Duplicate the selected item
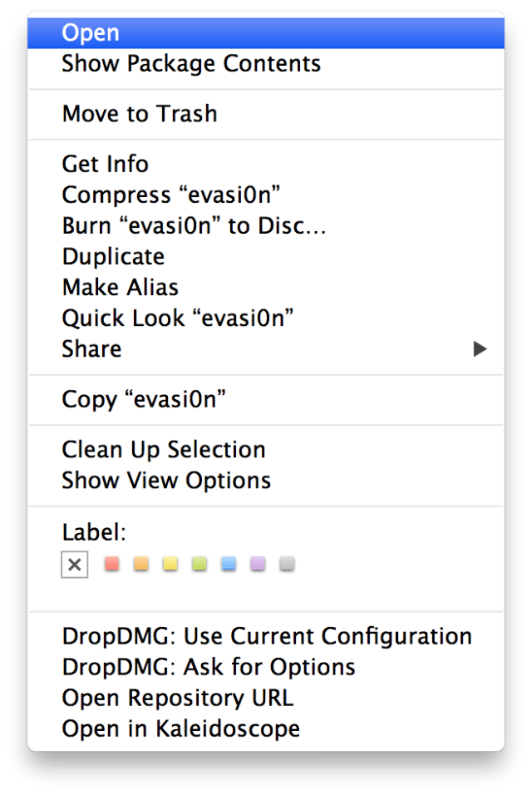 [x=113, y=256]
